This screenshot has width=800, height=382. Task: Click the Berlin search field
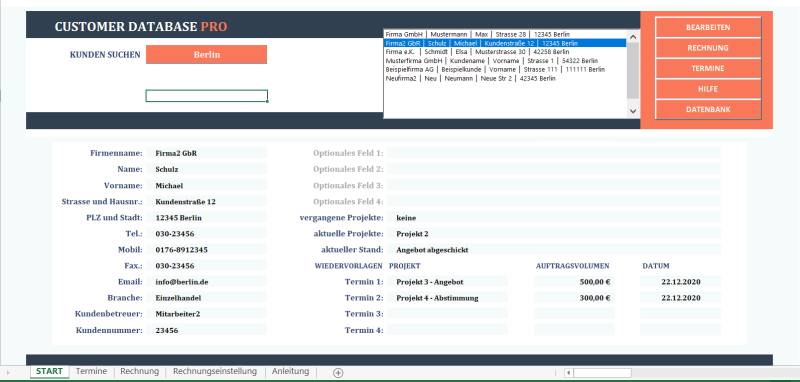(x=207, y=55)
